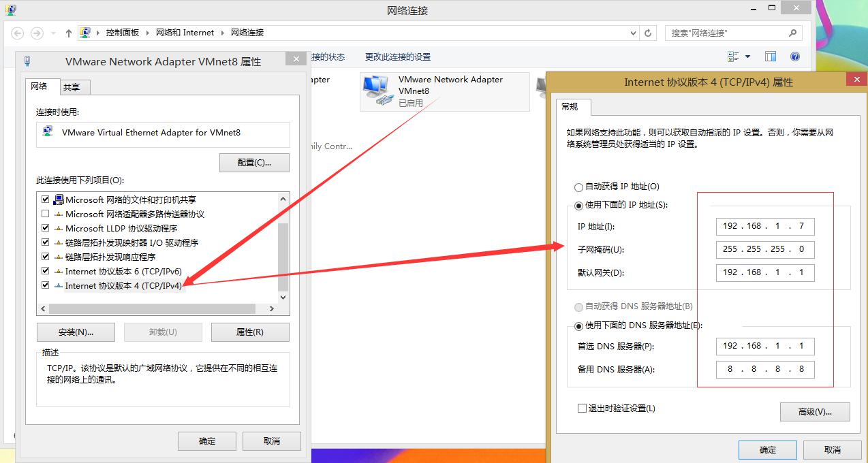Viewport: 868px width, 463px height.
Task: Click the 配置(C)... button
Action: 254,163
